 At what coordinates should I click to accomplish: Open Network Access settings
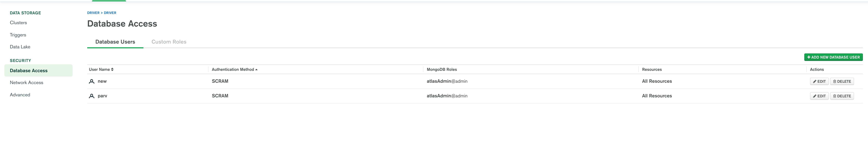[26, 82]
